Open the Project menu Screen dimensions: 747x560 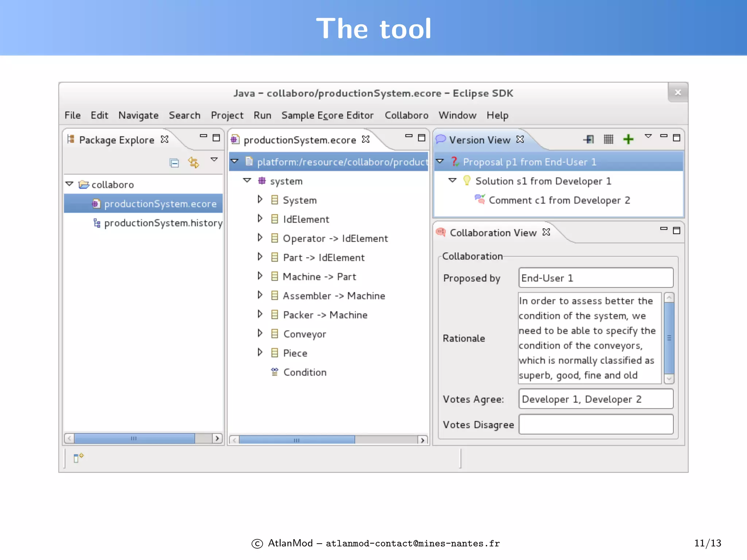click(x=227, y=115)
